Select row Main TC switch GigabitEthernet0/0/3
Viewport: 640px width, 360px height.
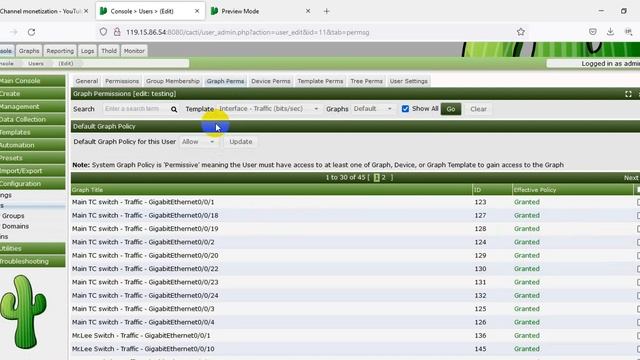point(355,309)
